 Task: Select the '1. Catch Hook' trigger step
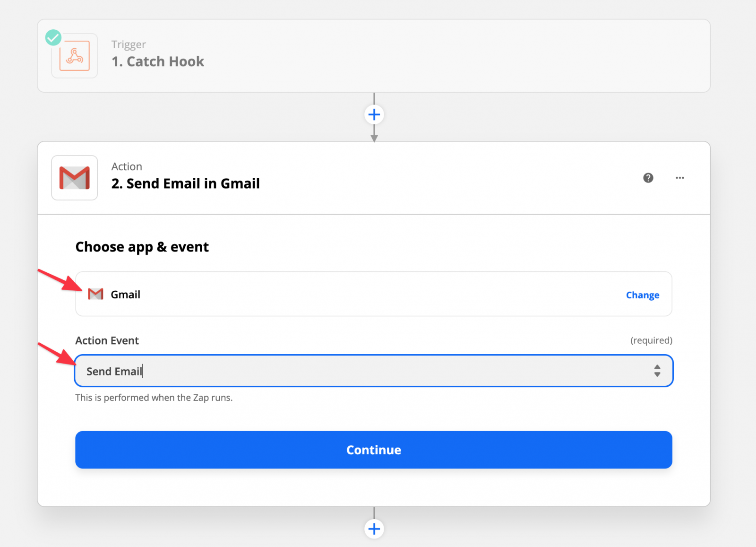[158, 61]
